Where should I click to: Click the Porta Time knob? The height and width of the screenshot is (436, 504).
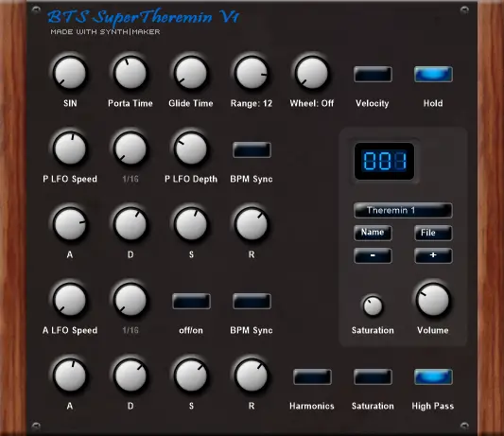click(x=130, y=73)
